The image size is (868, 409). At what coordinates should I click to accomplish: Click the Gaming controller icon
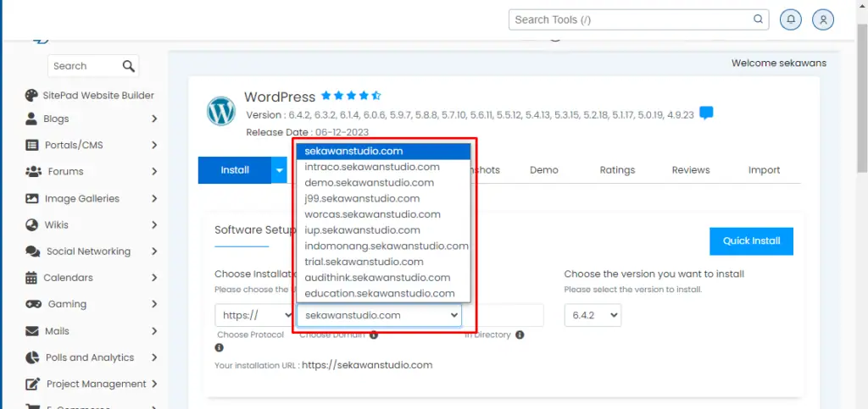pyautogui.click(x=33, y=304)
